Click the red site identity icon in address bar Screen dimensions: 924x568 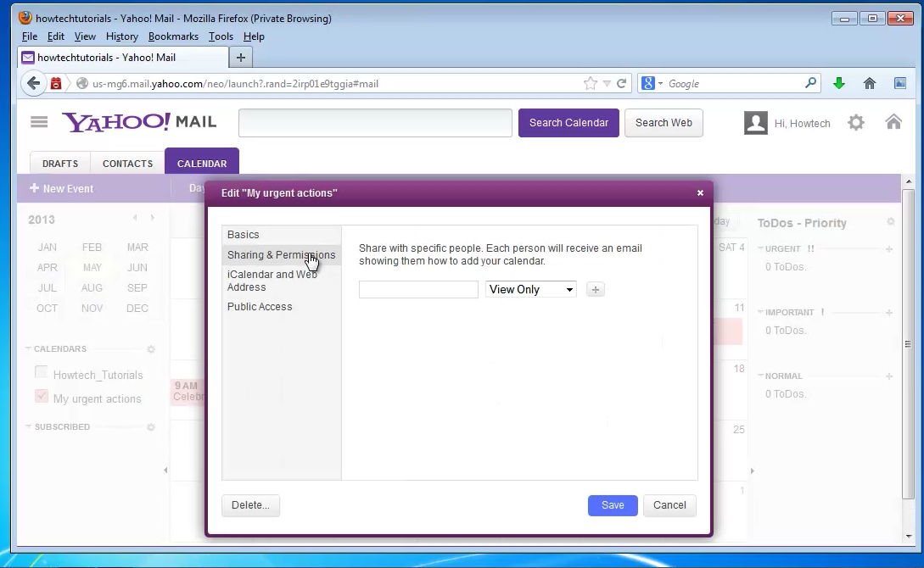click(x=56, y=84)
